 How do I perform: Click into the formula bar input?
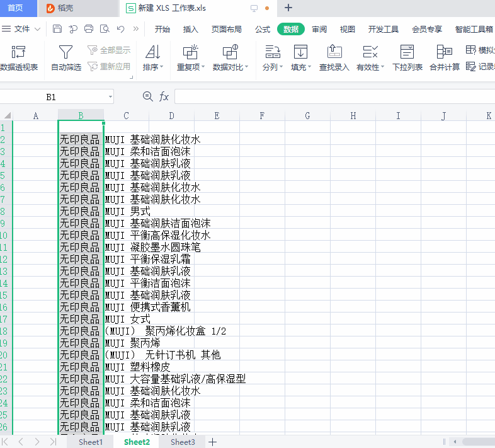(334, 96)
